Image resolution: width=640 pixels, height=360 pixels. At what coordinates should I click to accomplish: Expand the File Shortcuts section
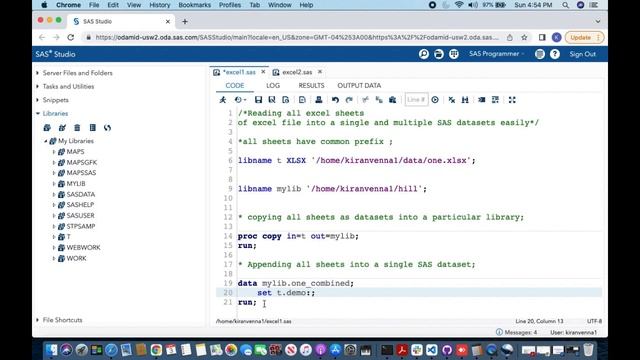pos(38,320)
